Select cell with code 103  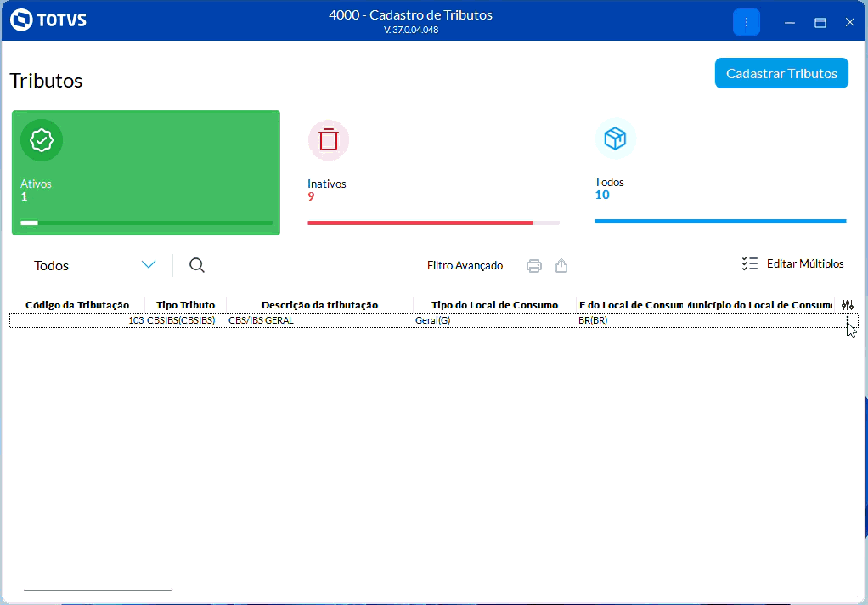point(77,320)
